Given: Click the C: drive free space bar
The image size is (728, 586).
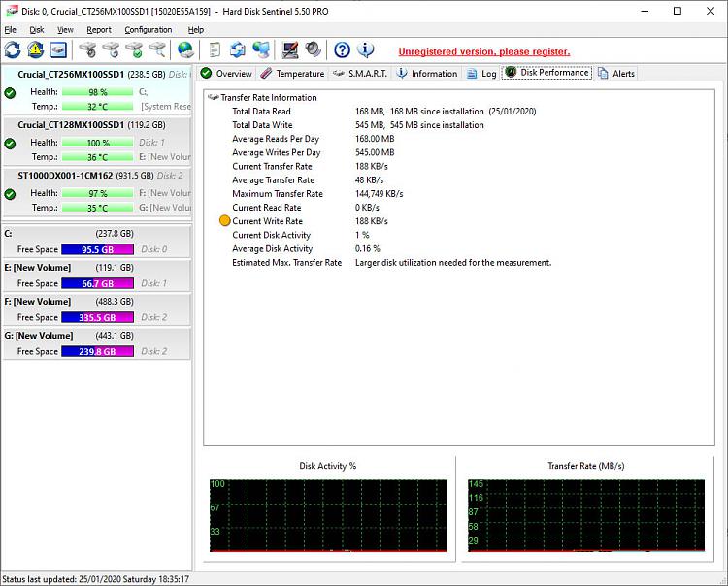Looking at the screenshot, I should point(97,249).
